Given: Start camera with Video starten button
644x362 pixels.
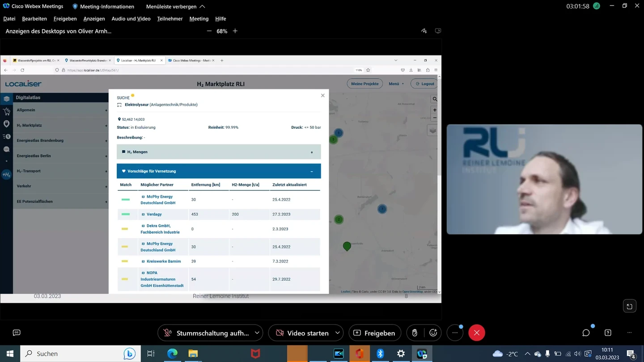Looking at the screenshot, I should click(x=302, y=333).
